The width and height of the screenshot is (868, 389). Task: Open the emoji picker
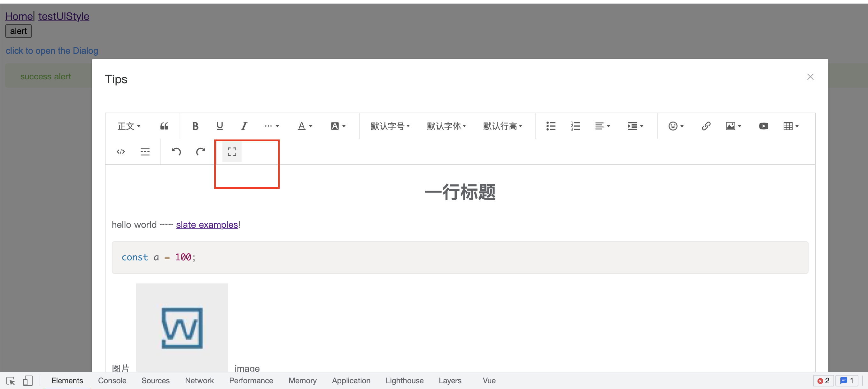tap(674, 126)
